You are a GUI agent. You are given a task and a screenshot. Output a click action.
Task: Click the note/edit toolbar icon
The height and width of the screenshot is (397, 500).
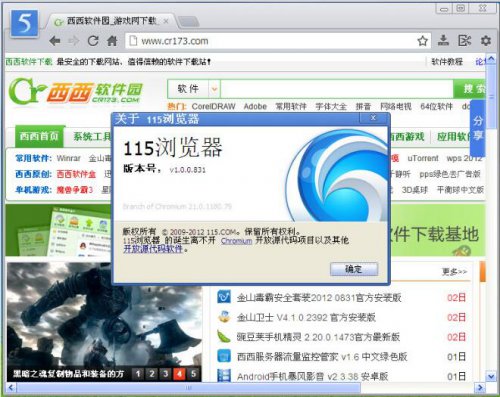(464, 41)
